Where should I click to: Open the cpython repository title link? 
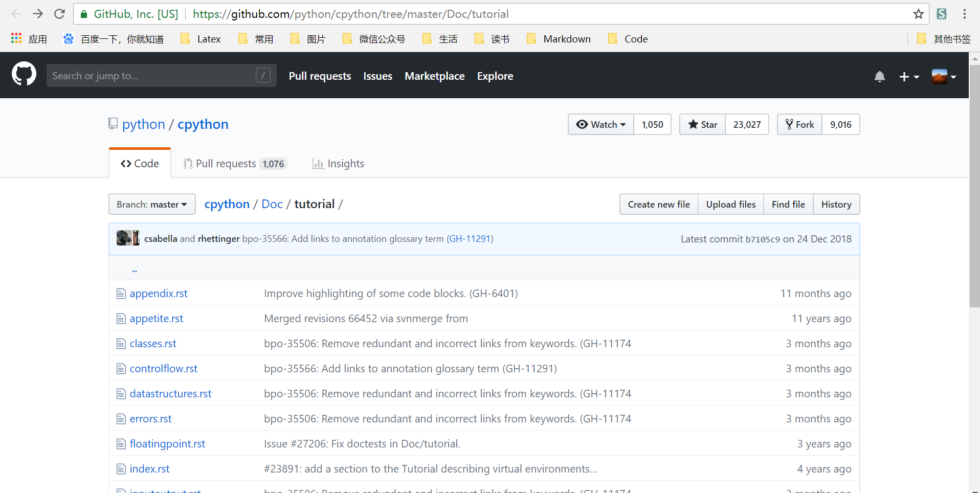[x=203, y=124]
